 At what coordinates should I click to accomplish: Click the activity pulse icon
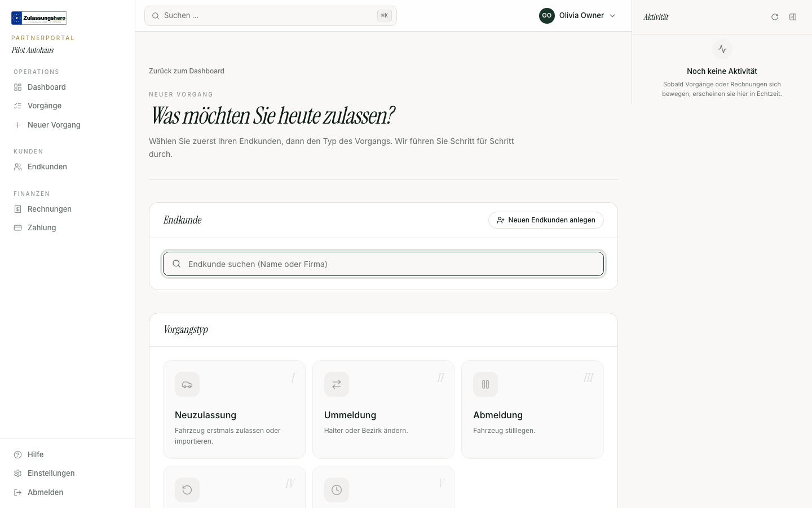coord(722,49)
